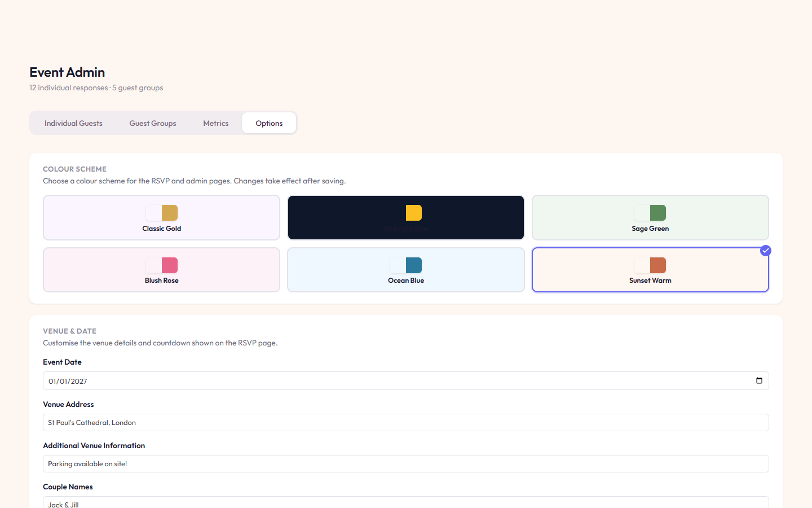The width and height of the screenshot is (812, 508).
Task: Click the 'Couple Names' label
Action: [68, 487]
